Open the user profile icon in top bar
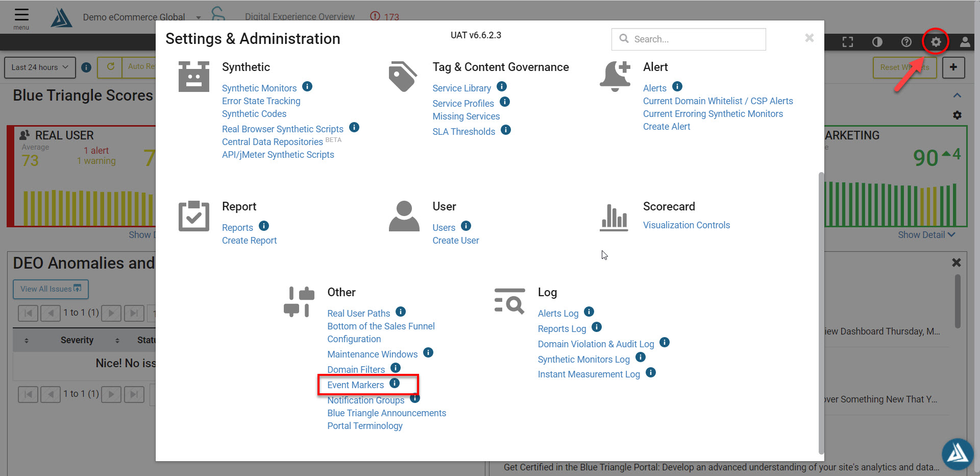This screenshot has width=980, height=476. click(965, 42)
